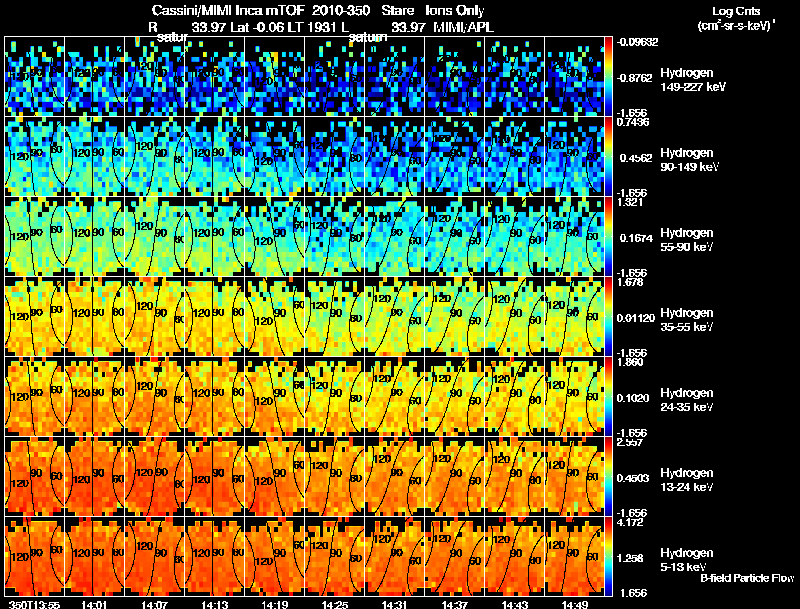
Task: Click the 'Hydrogen 90-149 keV' row label
Action: pyautogui.click(x=690, y=160)
